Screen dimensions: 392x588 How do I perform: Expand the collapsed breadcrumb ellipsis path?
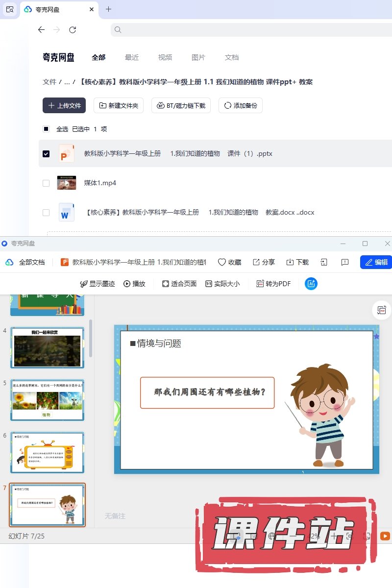click(67, 82)
